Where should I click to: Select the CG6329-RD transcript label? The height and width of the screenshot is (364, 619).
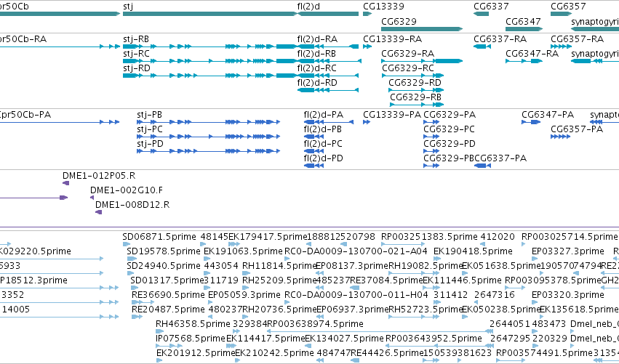pos(415,83)
